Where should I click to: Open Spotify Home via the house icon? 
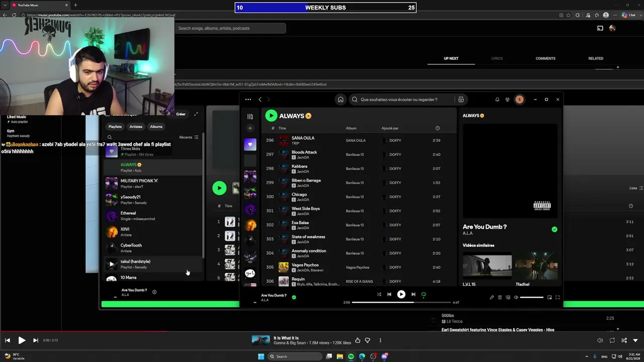point(341,100)
